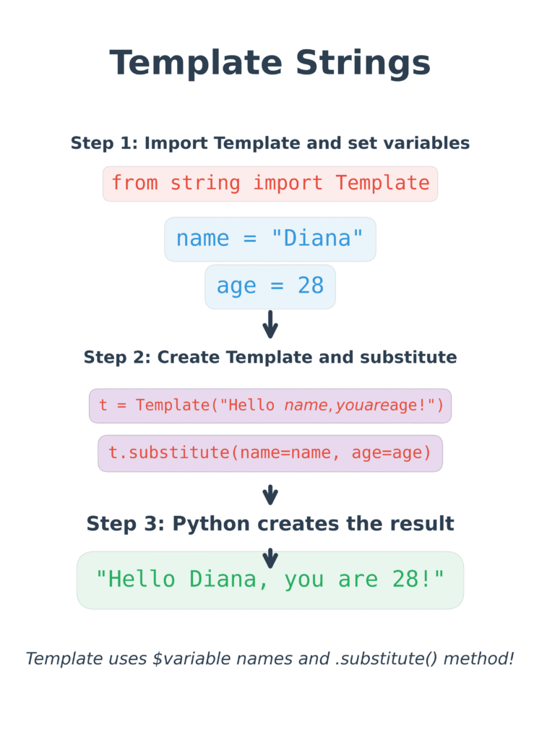The image size is (560, 740).
Task: Click the arrow overlapping the green result box
Action: [270, 559]
